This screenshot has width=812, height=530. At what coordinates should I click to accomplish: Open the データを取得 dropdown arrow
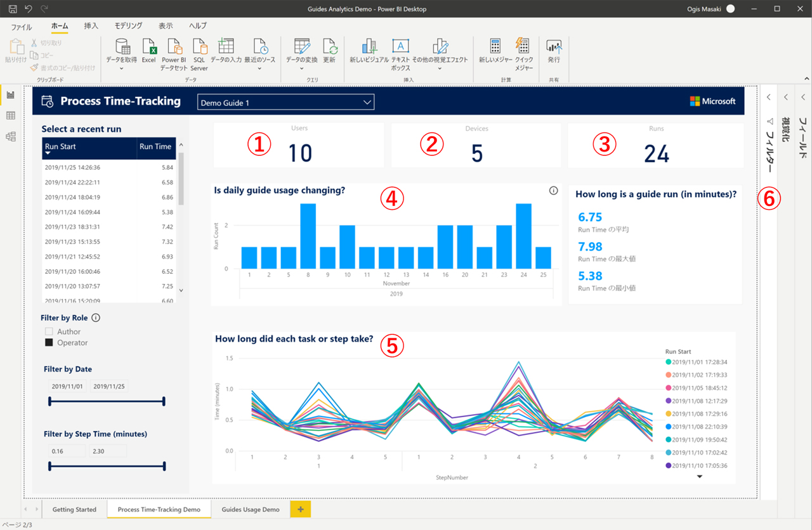pyautogui.click(x=121, y=68)
